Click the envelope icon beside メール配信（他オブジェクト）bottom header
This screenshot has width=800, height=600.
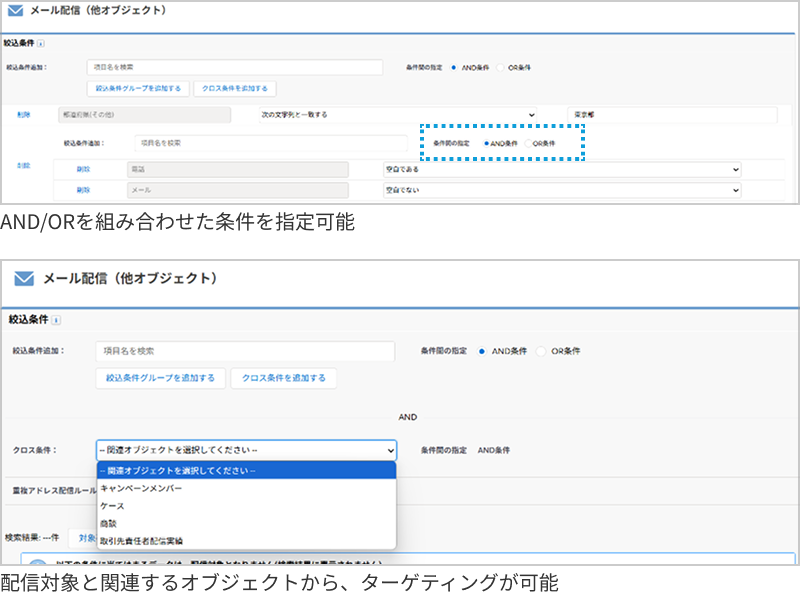click(25, 279)
